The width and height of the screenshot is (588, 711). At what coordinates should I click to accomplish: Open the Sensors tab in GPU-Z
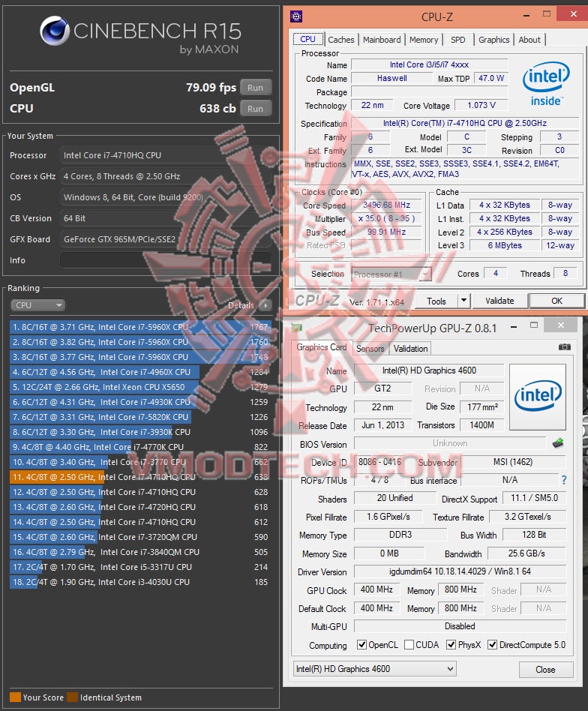tap(370, 349)
